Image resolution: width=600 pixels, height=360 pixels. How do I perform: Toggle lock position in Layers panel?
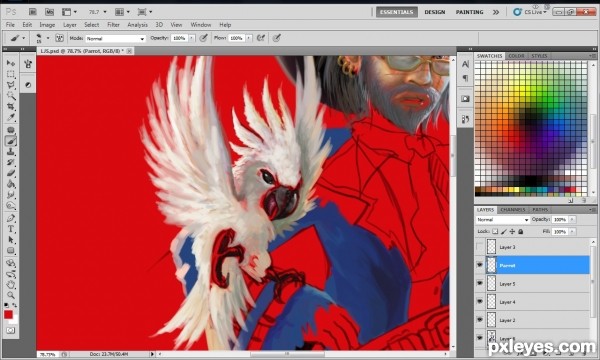pos(512,231)
